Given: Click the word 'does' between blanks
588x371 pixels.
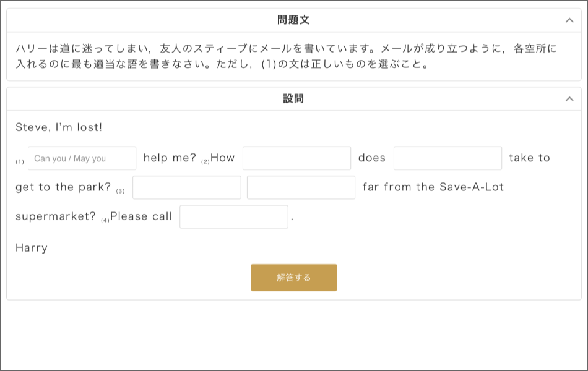Looking at the screenshot, I should pos(372,158).
